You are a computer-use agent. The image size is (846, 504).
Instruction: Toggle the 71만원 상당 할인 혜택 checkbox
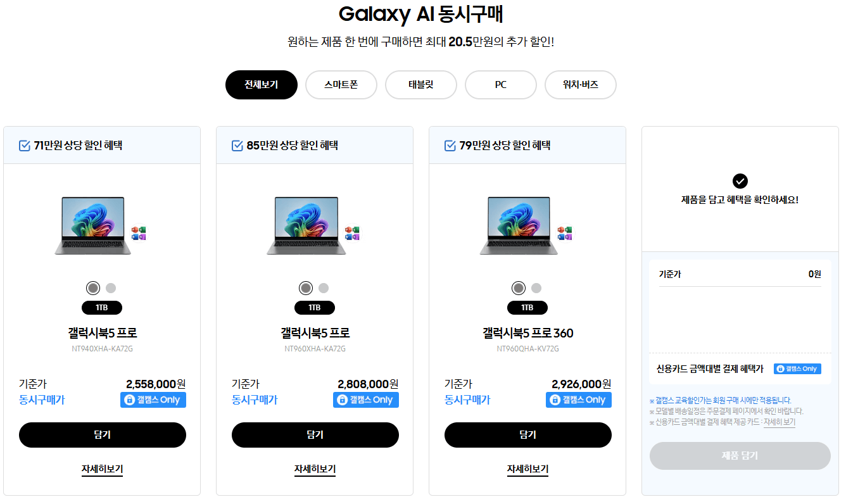point(23,145)
